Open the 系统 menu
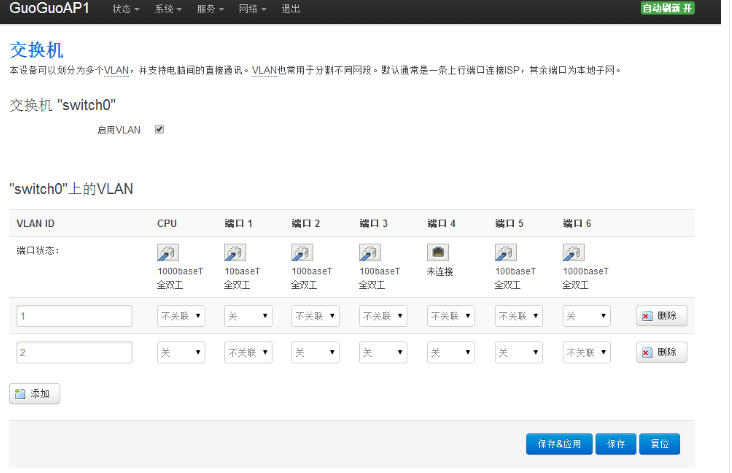732x473 pixels. (x=168, y=9)
